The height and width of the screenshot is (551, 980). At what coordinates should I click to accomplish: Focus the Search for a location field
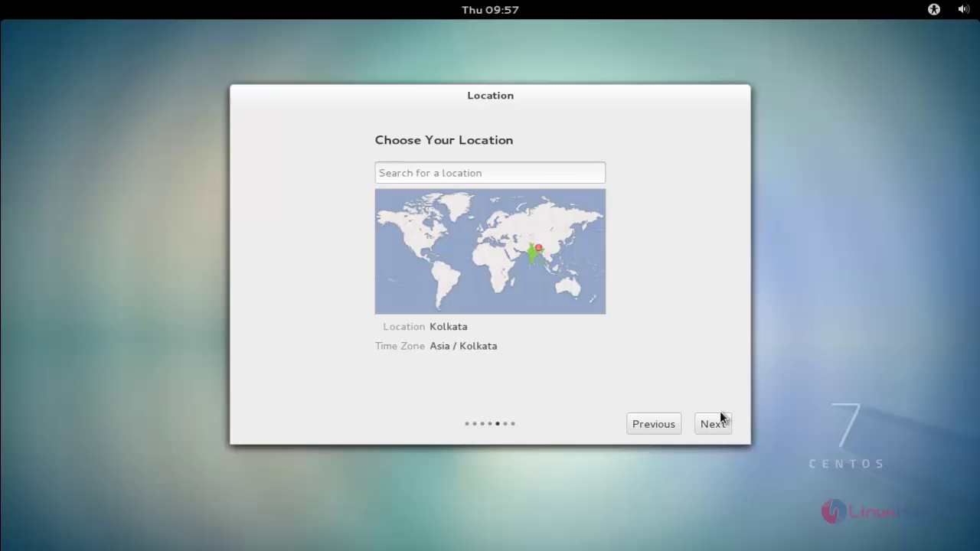490,173
